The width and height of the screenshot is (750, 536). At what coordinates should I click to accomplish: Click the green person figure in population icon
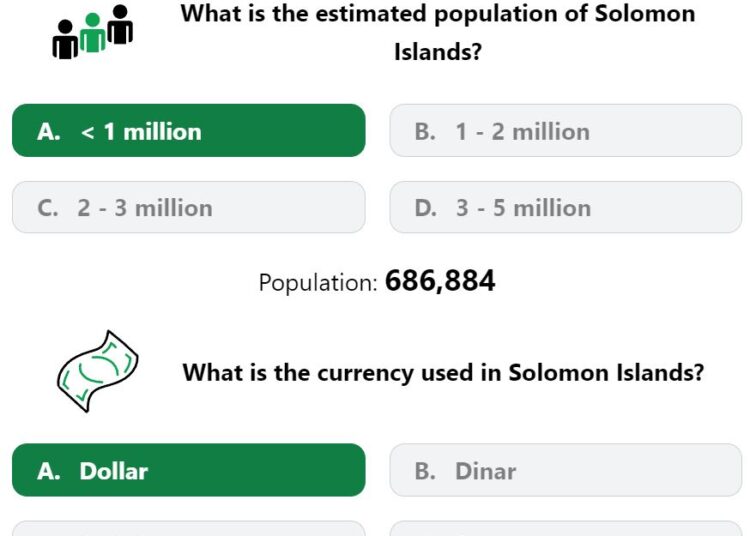click(x=92, y=33)
